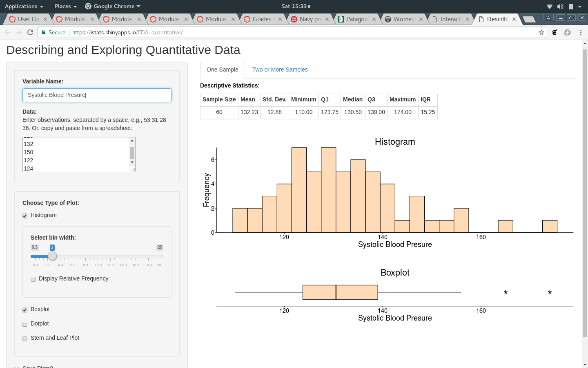Click the Variable Name text field
The height and width of the screenshot is (368, 588).
point(97,95)
